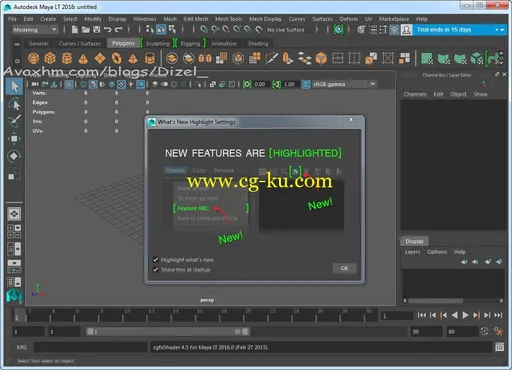Screen dimensions: 512x370
Task: Click the exposure value field 0.00
Action: (260, 84)
